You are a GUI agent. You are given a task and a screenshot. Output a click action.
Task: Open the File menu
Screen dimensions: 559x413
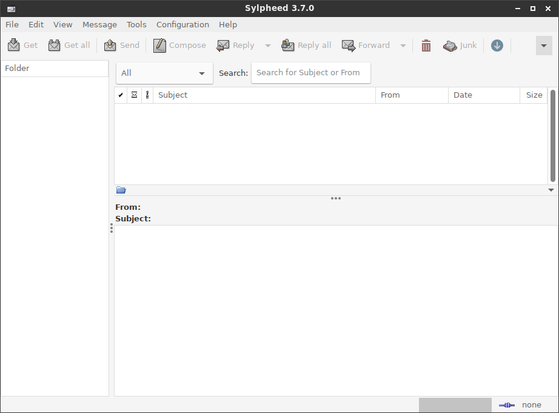pyautogui.click(x=12, y=25)
